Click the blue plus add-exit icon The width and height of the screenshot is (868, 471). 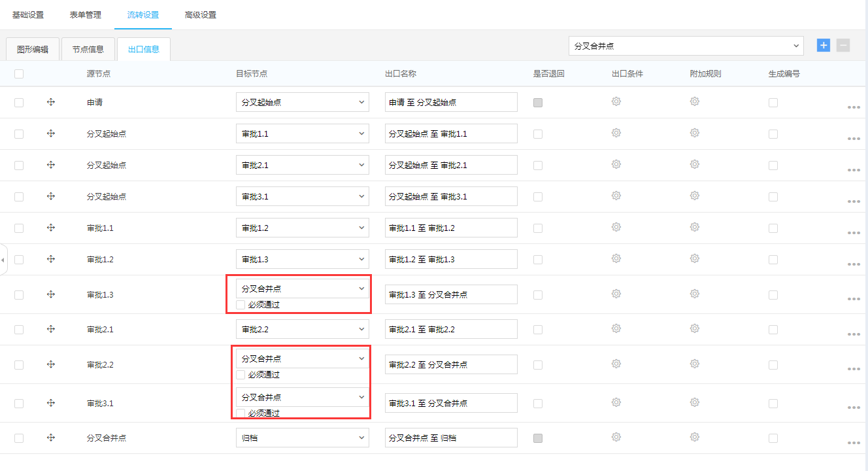tap(824, 45)
